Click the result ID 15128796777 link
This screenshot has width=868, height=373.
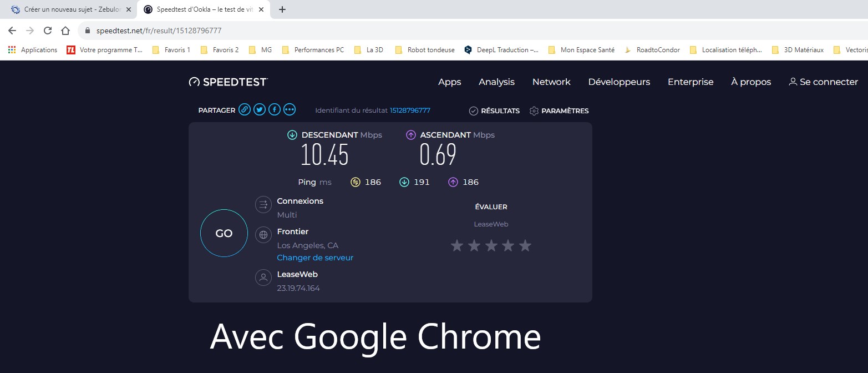pos(410,110)
